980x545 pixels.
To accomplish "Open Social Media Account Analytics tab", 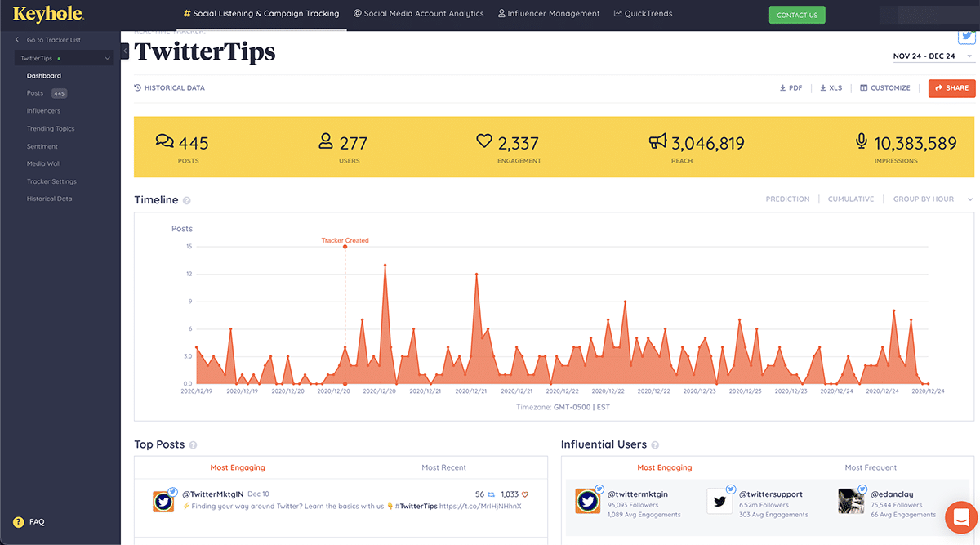I will (418, 14).
